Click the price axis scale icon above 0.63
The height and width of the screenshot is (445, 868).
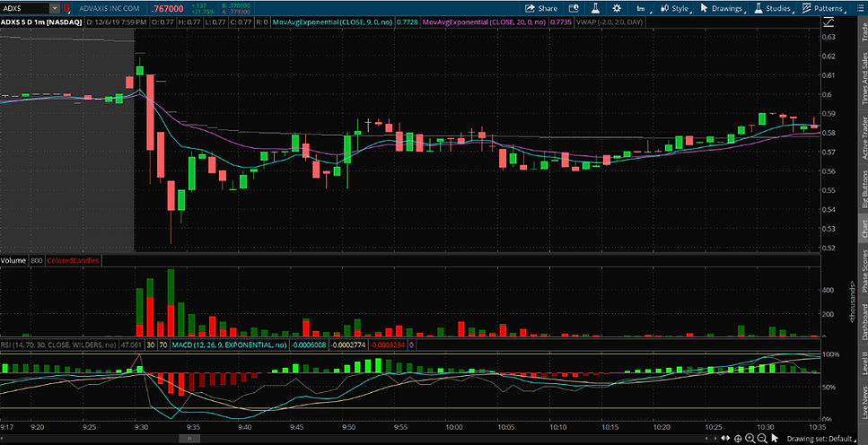pyautogui.click(x=829, y=22)
